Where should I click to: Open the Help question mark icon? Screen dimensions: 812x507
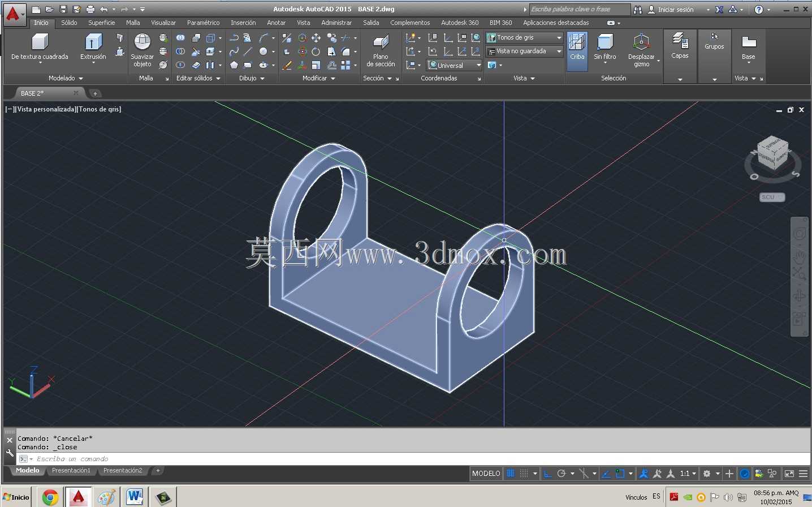pos(759,10)
